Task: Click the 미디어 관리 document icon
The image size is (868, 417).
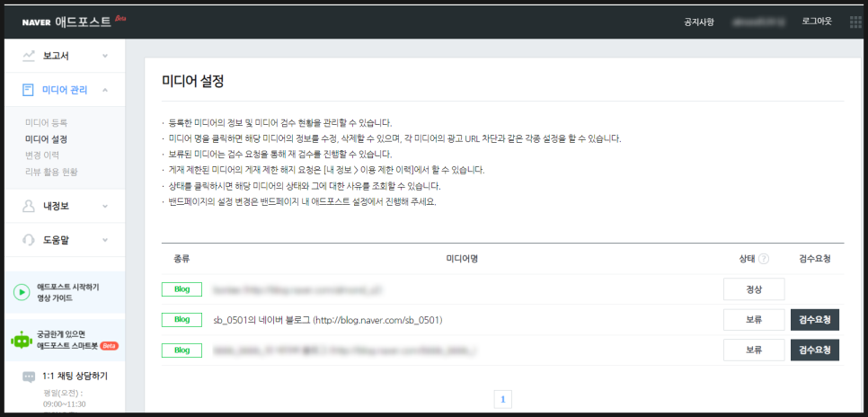Action: coord(28,90)
